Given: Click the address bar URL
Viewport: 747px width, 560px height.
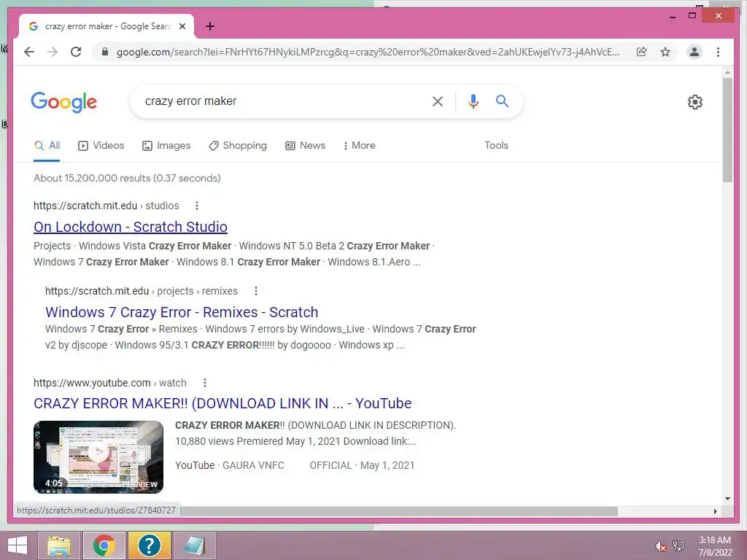Looking at the screenshot, I should 368,52.
